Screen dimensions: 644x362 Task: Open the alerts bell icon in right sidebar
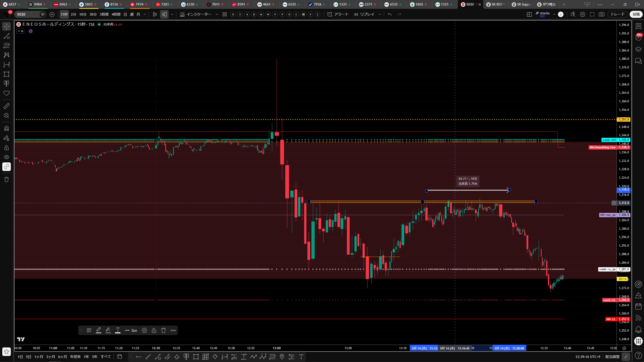[638, 329]
